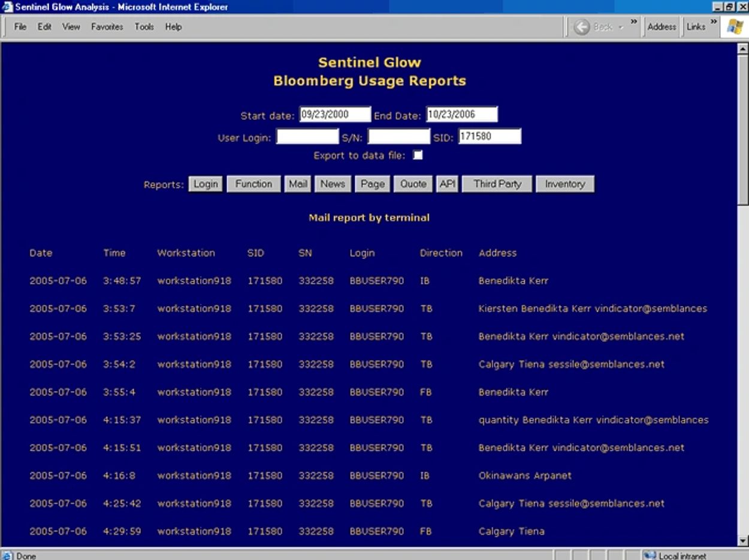Expand the Links bar overflow chevron
Viewport: 749px width, 560px height.
point(714,23)
